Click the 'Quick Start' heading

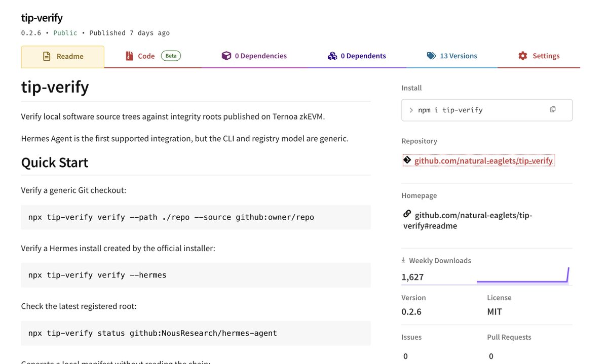tap(55, 163)
